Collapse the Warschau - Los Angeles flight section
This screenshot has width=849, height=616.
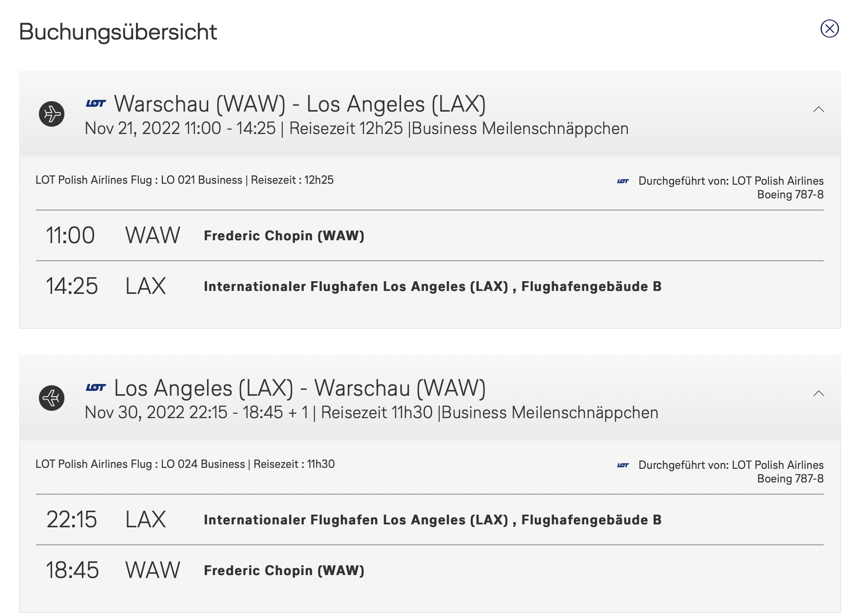(819, 110)
